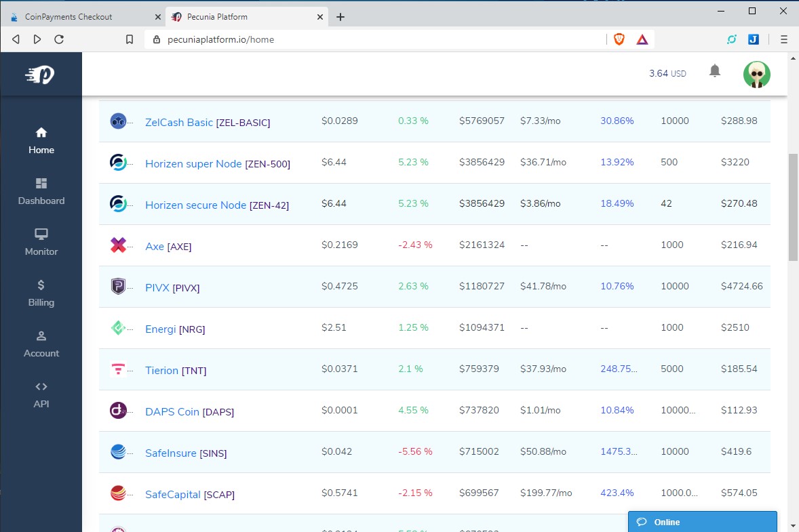799x532 pixels.
Task: Click the 10.84% ROI for DAPS Coin
Action: pyautogui.click(x=617, y=410)
